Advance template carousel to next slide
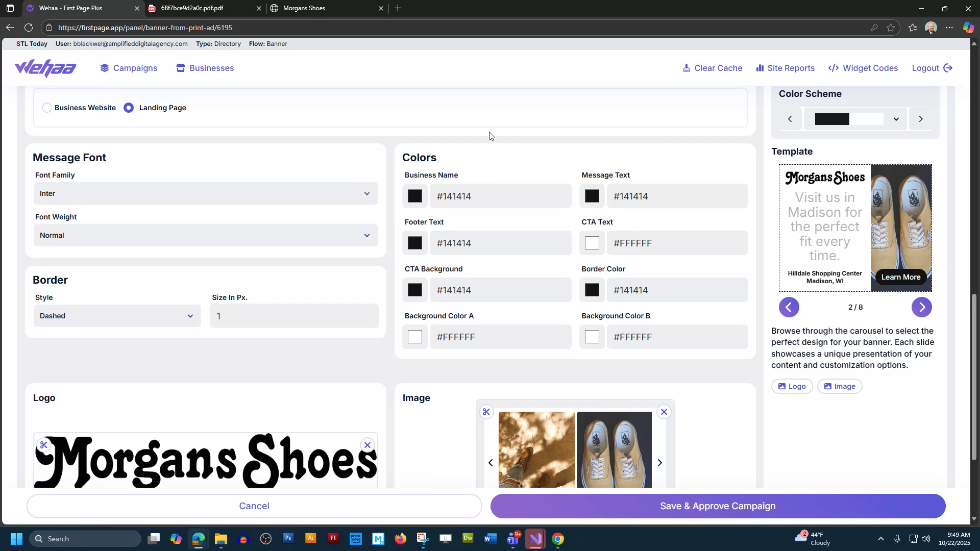 coord(922,307)
